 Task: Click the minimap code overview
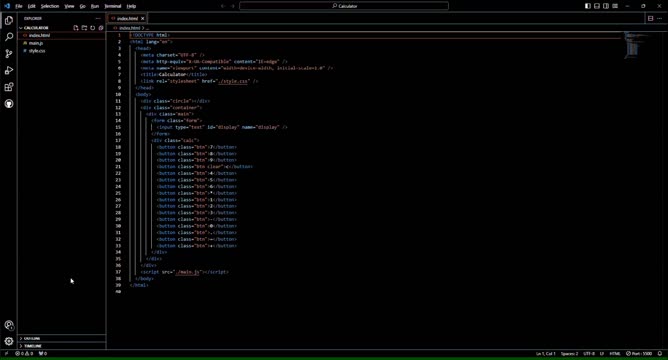point(633,45)
